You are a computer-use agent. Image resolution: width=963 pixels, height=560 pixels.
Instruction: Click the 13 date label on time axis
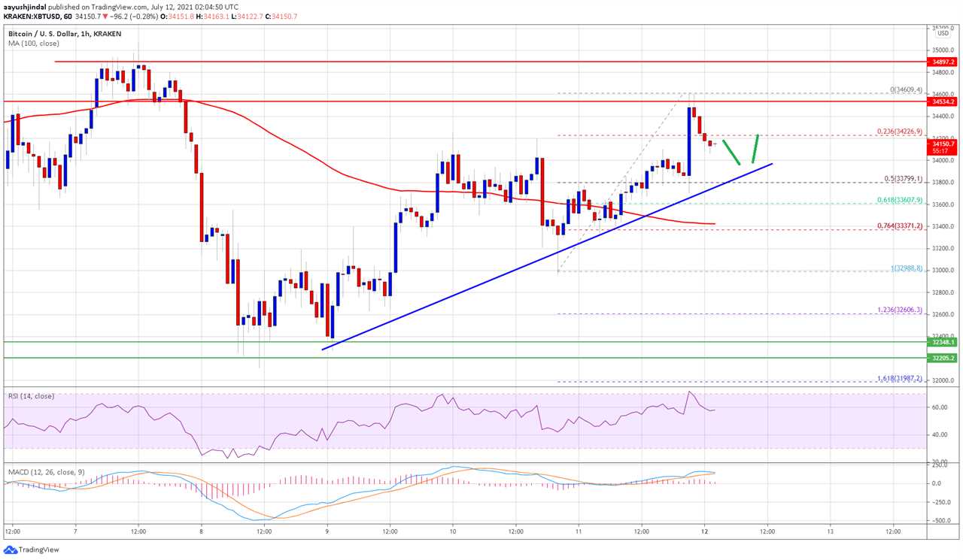tap(829, 531)
